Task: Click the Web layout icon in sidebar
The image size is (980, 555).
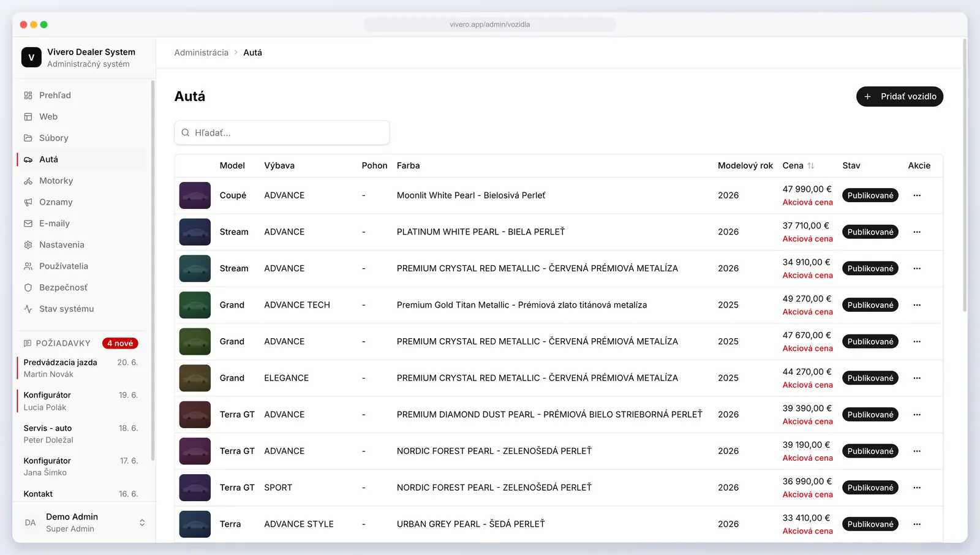Action: click(28, 117)
